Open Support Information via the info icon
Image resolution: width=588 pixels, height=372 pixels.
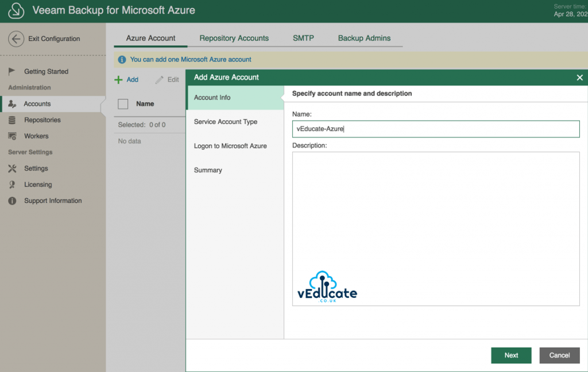click(x=13, y=200)
